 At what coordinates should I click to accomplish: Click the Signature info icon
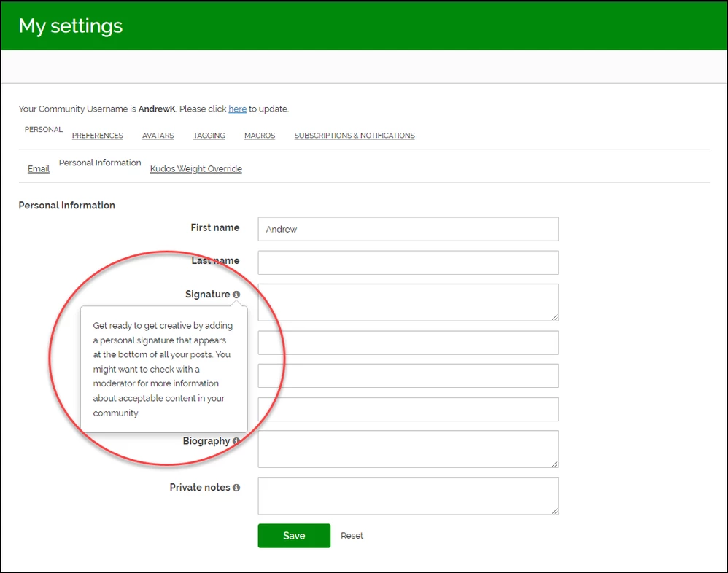pyautogui.click(x=236, y=295)
